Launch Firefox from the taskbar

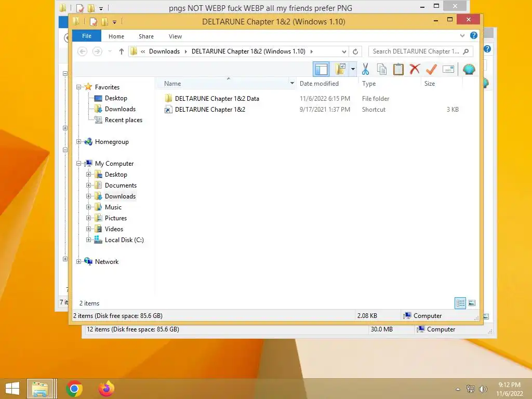click(106, 389)
